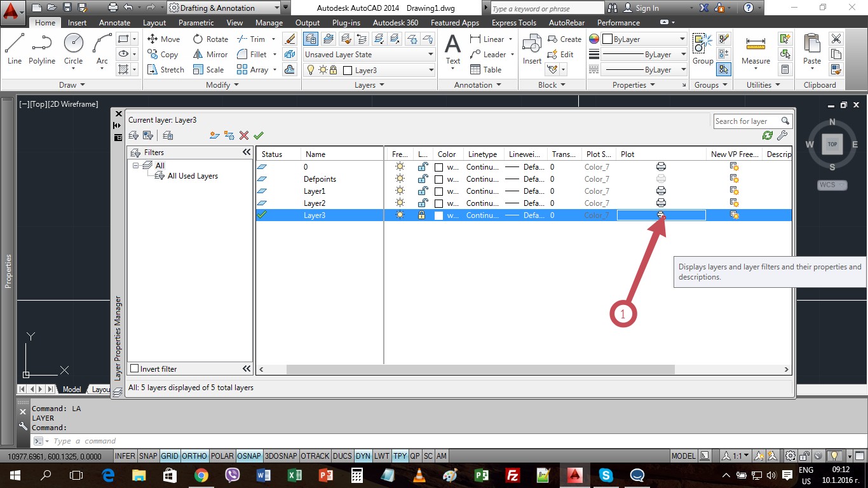868x488 pixels.
Task: Select All Used Layers filter
Action: click(193, 176)
